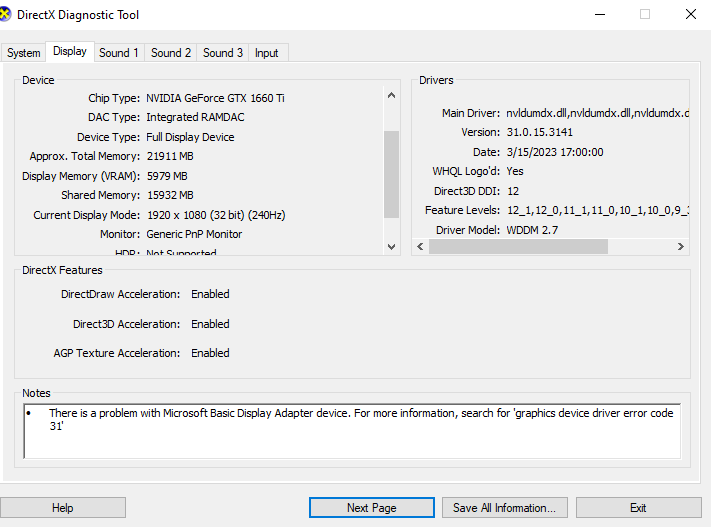711x527 pixels.
Task: Close the DirectX Diagnostic Tool window
Action: 691,15
